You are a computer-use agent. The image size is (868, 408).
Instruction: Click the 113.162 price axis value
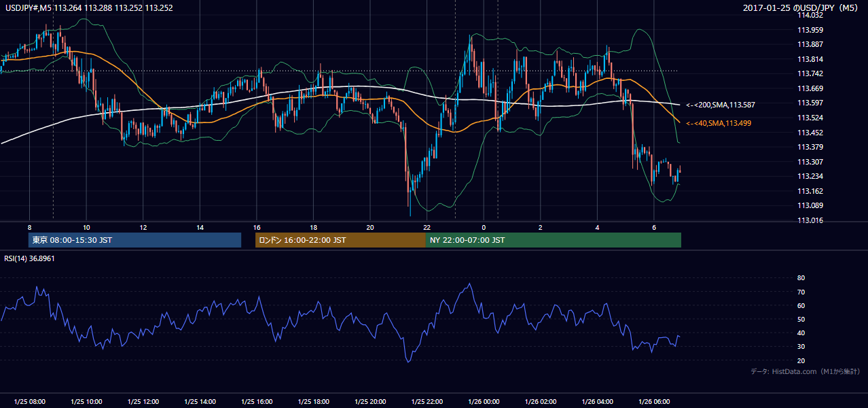tap(810, 191)
